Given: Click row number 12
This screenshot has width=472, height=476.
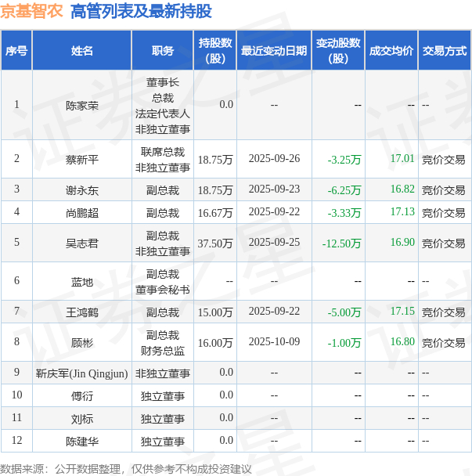Looking at the screenshot, I should point(16,440).
